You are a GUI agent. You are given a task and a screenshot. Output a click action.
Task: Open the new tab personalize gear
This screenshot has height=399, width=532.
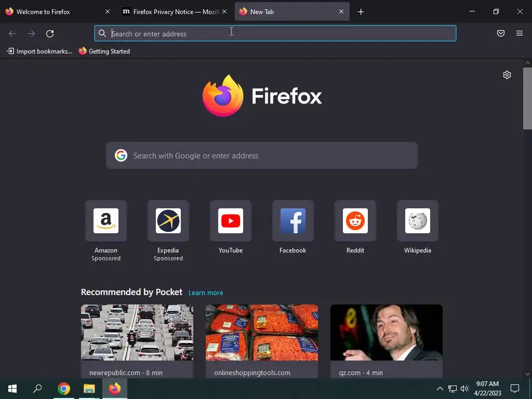(507, 75)
